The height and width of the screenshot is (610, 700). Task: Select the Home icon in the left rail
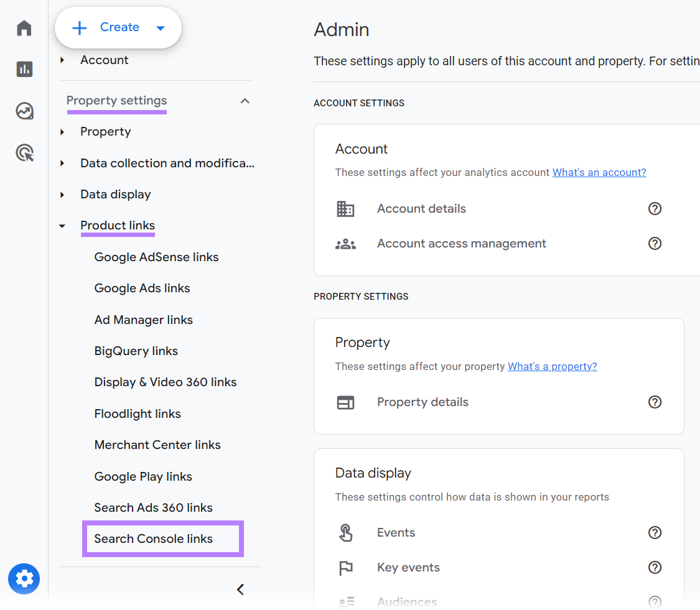click(24, 28)
